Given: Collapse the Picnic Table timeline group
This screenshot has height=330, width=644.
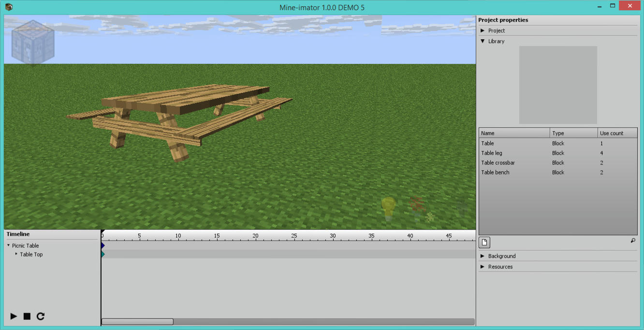Looking at the screenshot, I should pyautogui.click(x=8, y=245).
